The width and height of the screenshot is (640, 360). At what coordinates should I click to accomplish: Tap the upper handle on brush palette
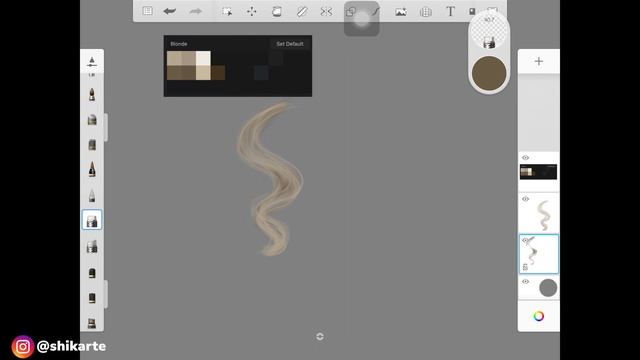coord(106,127)
